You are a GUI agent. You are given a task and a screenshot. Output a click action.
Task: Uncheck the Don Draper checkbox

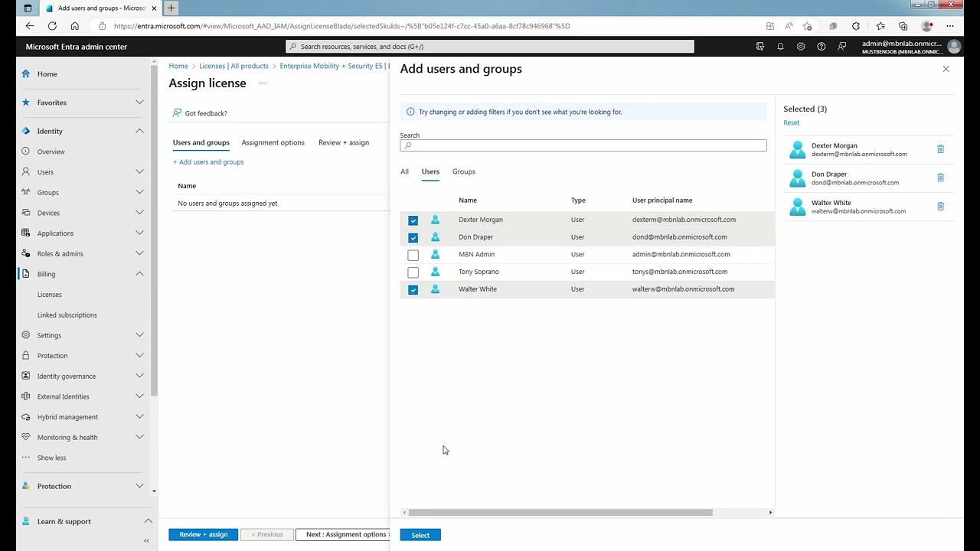point(413,237)
